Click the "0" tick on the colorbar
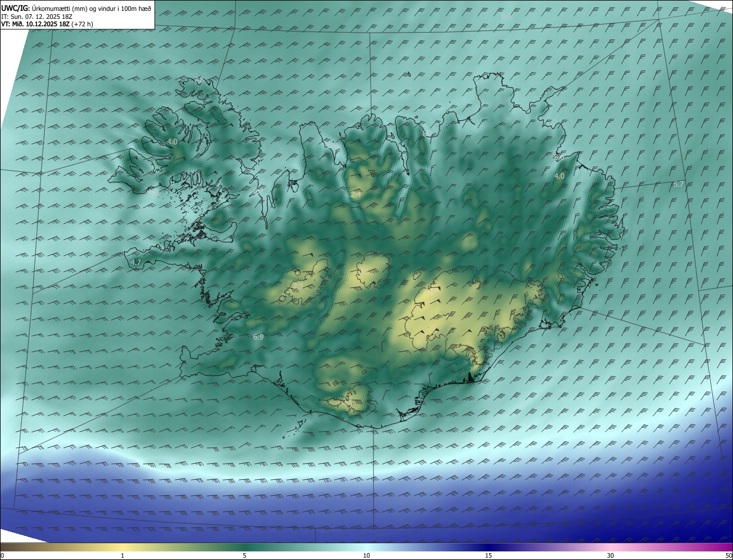The height and width of the screenshot is (560, 733). click(x=2, y=555)
